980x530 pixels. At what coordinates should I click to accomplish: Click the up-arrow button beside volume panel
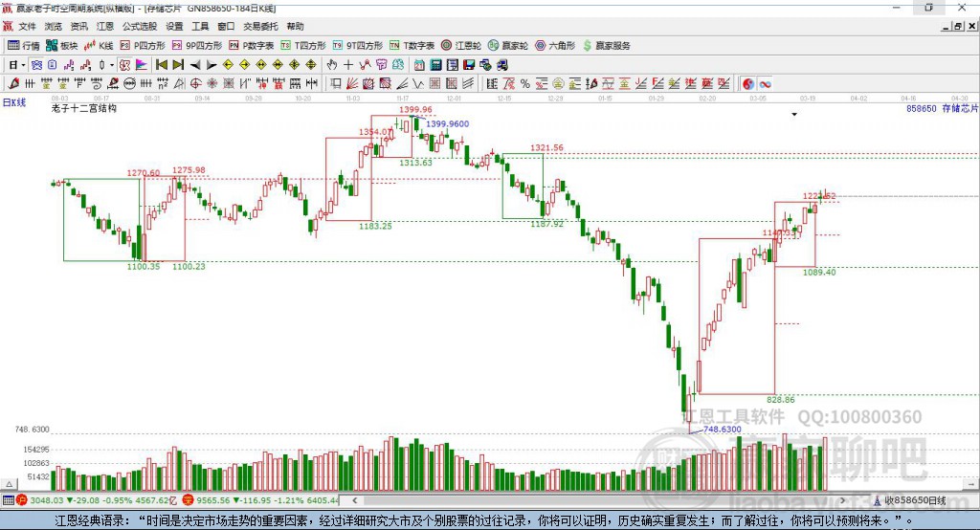tap(9, 484)
